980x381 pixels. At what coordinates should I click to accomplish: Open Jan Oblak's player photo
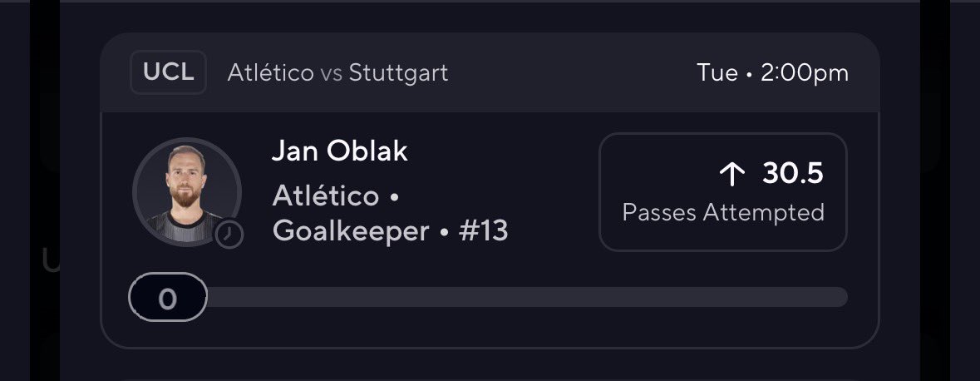[x=186, y=193]
